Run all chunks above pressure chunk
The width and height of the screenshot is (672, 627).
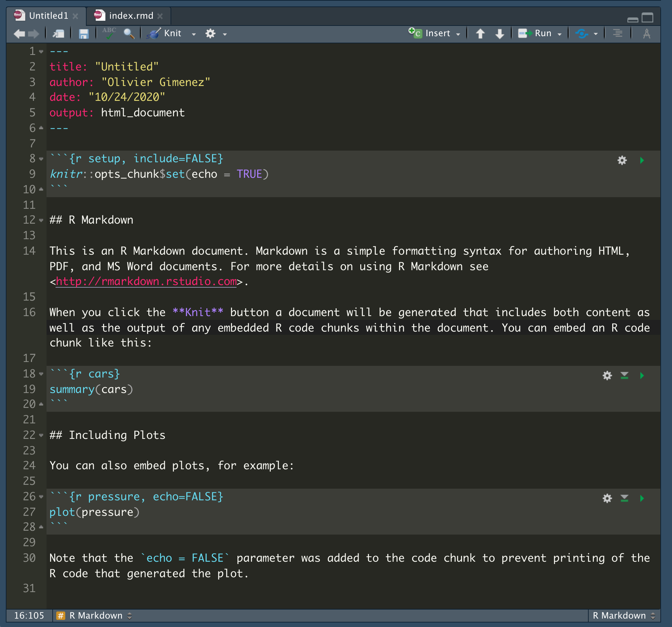pyautogui.click(x=624, y=498)
